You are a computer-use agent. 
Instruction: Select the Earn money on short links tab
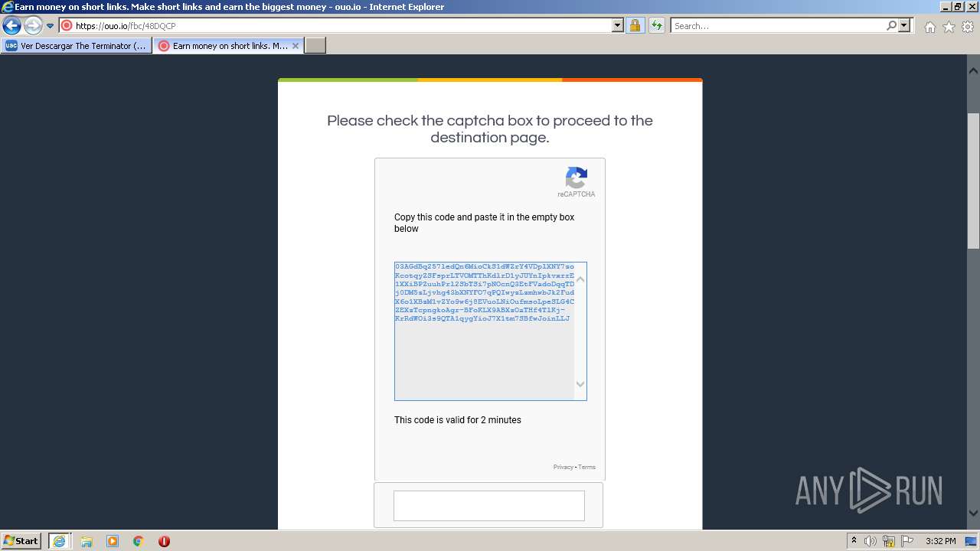point(222,46)
